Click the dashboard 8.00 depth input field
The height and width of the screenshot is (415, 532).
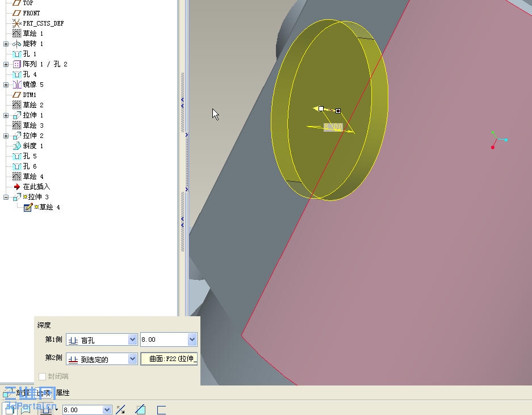click(x=83, y=410)
